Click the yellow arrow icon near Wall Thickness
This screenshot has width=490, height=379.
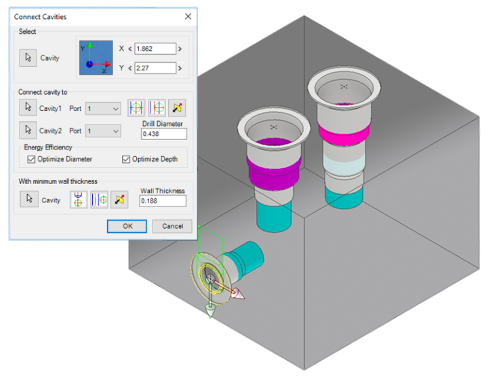(119, 200)
